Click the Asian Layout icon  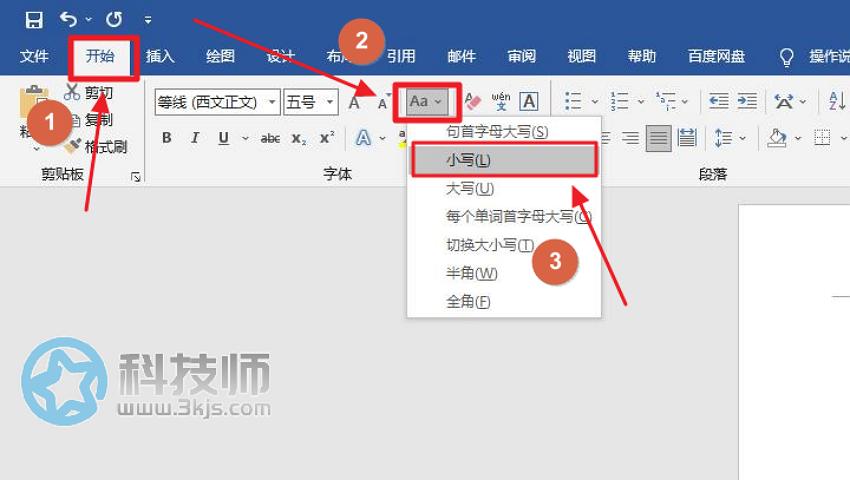pyautogui.click(x=783, y=101)
